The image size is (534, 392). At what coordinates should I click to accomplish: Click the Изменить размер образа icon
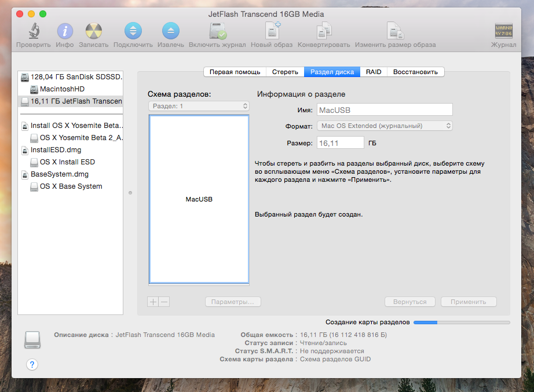point(395,31)
